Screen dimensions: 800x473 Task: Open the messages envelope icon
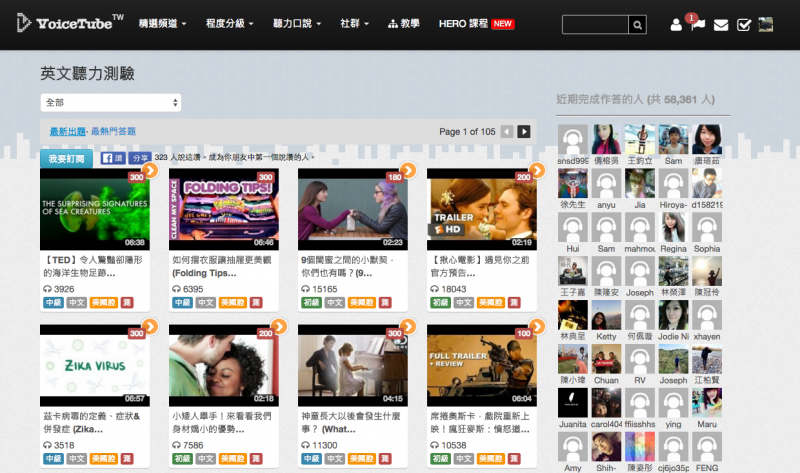point(721,25)
